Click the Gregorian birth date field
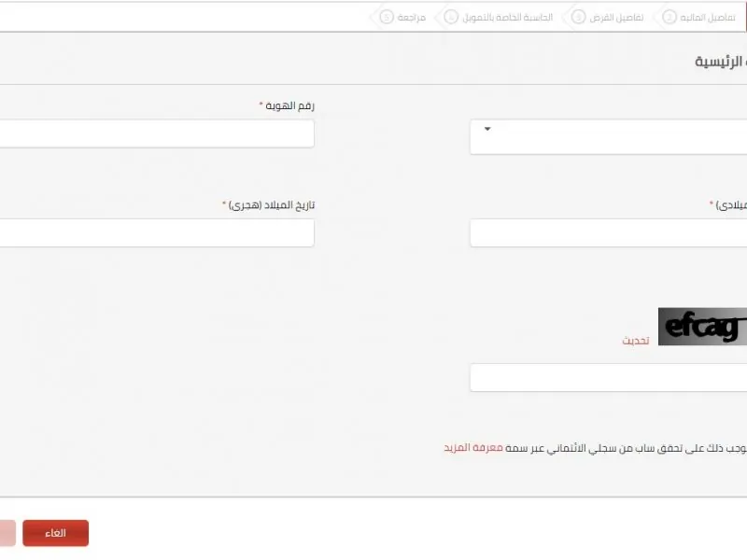The width and height of the screenshot is (747, 560). (x=609, y=232)
